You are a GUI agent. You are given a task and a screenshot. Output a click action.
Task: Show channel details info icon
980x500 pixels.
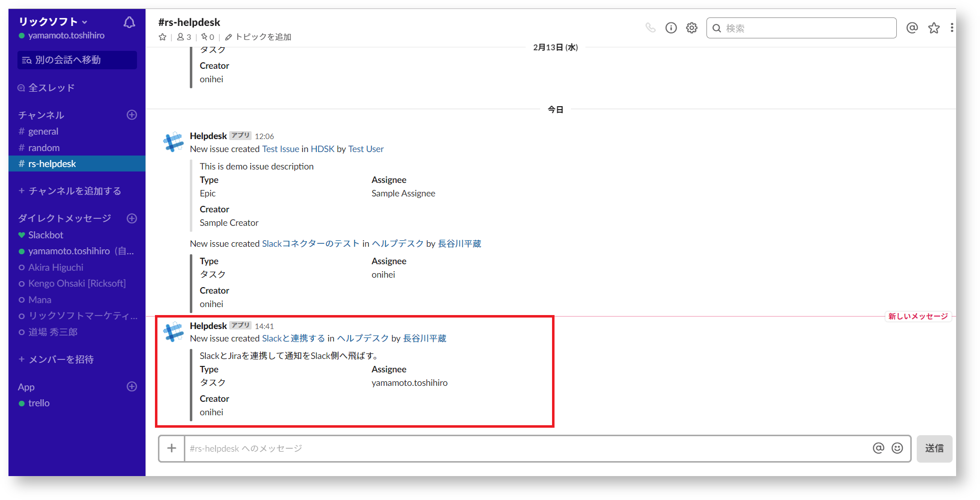coord(671,28)
